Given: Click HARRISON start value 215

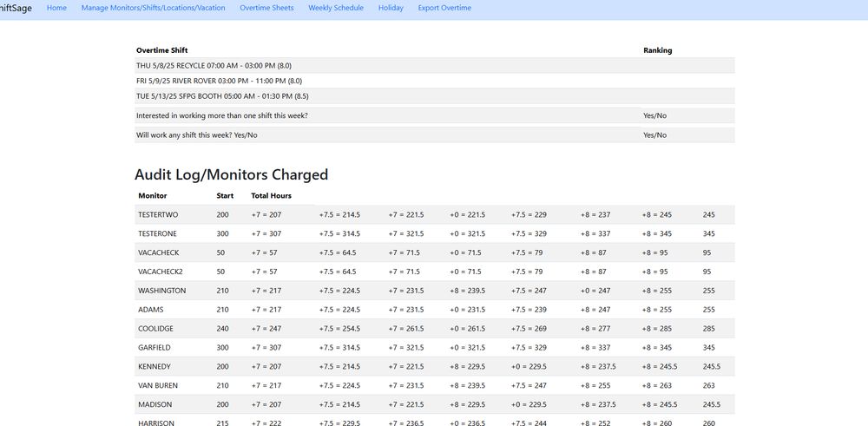Looking at the screenshot, I should (x=222, y=423).
